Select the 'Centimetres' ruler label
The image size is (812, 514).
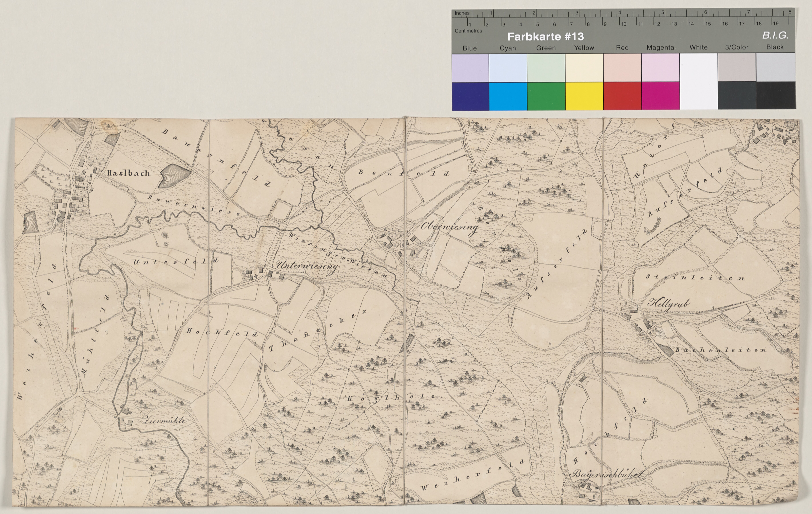pyautogui.click(x=468, y=31)
